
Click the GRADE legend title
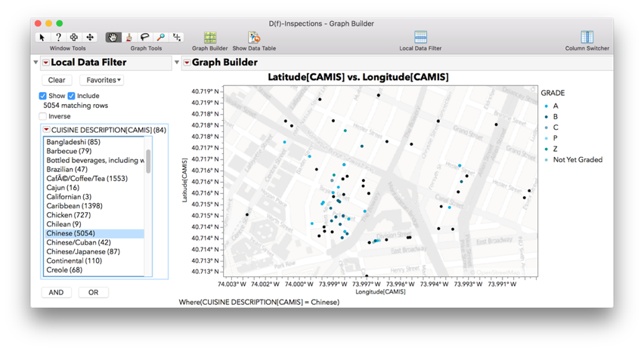coord(553,93)
